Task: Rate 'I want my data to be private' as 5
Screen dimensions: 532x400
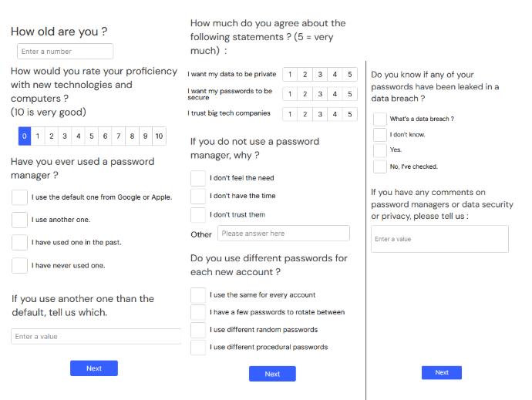Action: click(x=350, y=74)
